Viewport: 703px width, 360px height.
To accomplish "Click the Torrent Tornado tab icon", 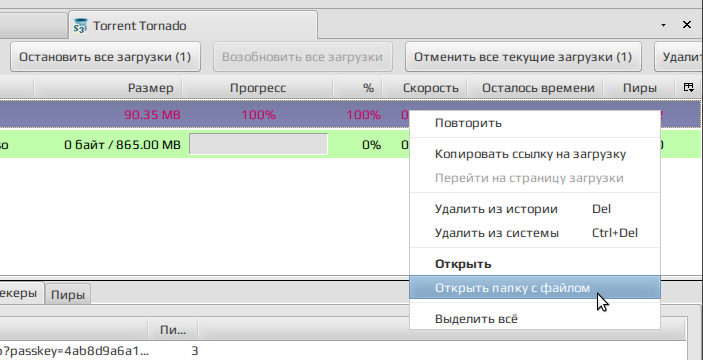I will tap(80, 26).
